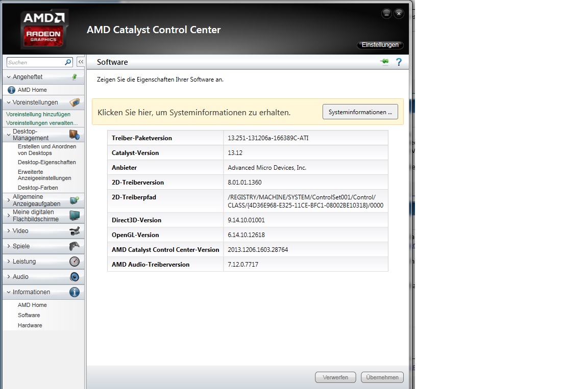Expand the Audio section
The width and height of the screenshot is (588, 389).
[x=9, y=277]
